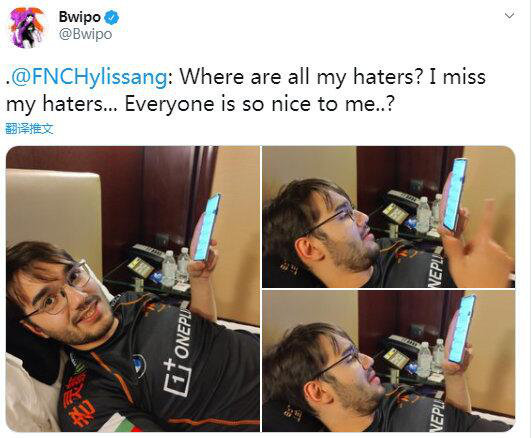
Task: Click the blue verified badge icon
Action: tap(111, 17)
